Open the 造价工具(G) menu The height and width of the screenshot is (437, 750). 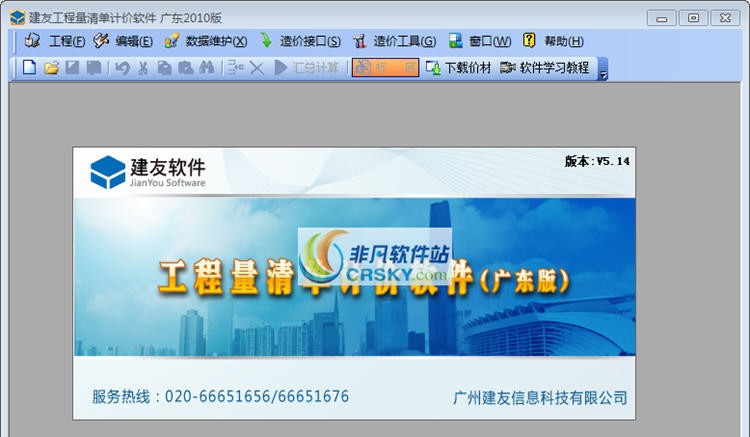(405, 41)
